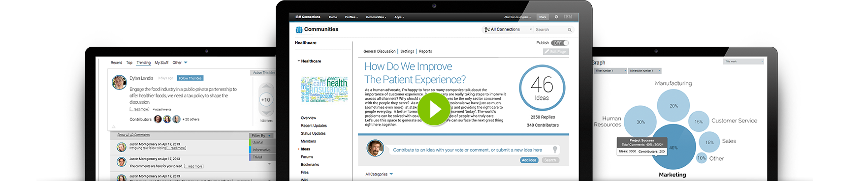Click in the Search input field

550,30
